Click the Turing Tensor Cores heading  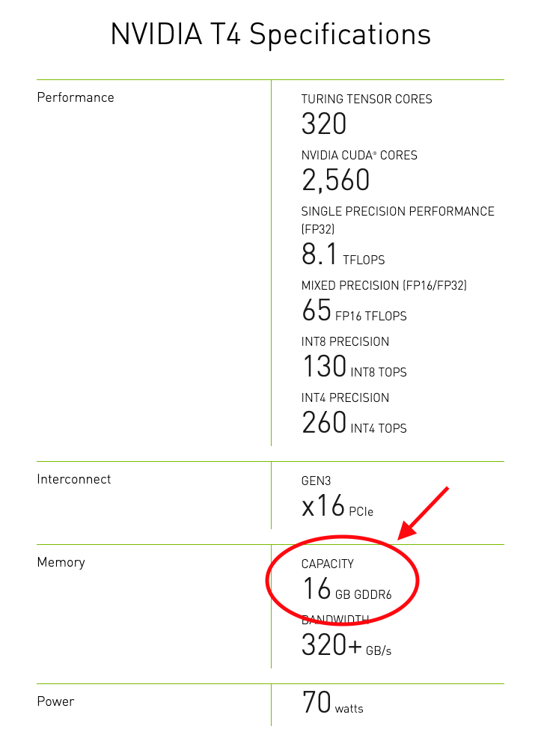pyautogui.click(x=367, y=99)
